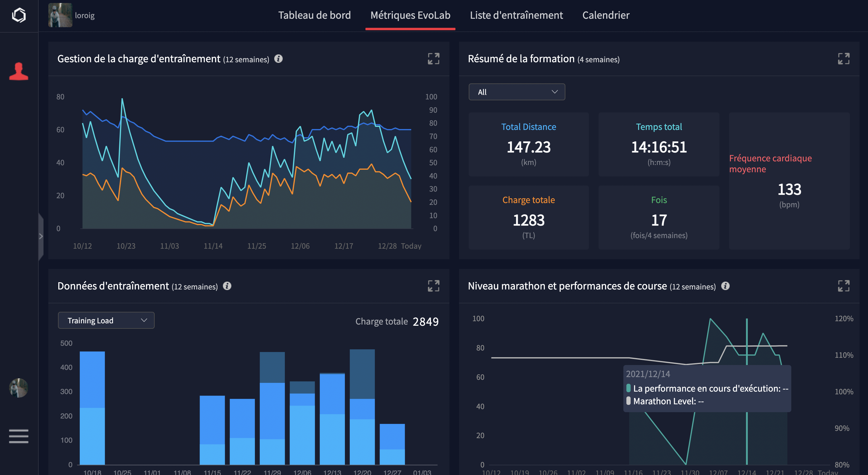Click loroig profile photo in header

point(60,15)
